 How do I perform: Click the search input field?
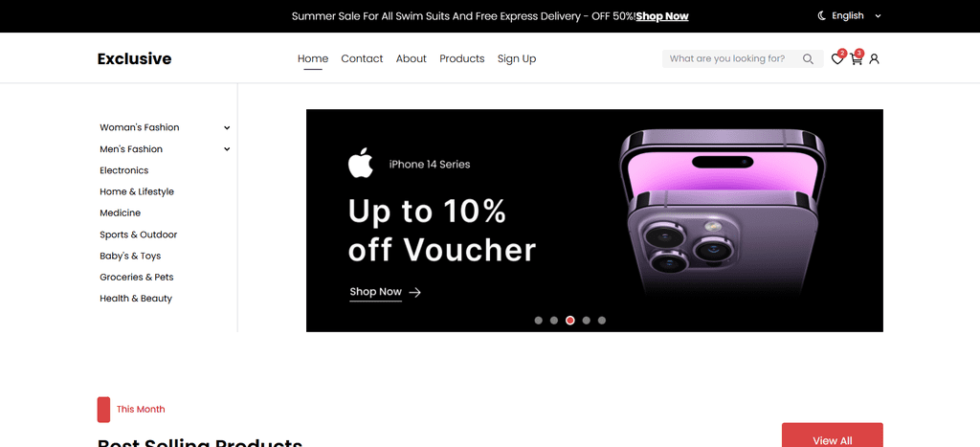[731, 58]
